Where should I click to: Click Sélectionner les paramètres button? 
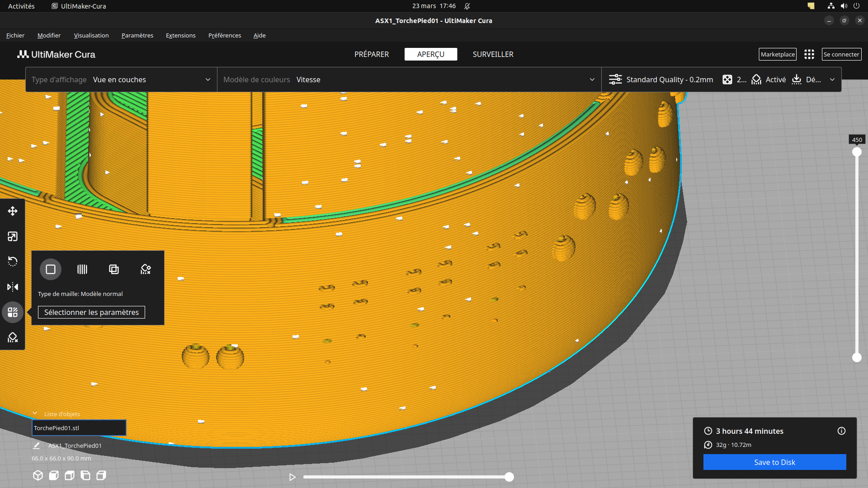pyautogui.click(x=91, y=312)
